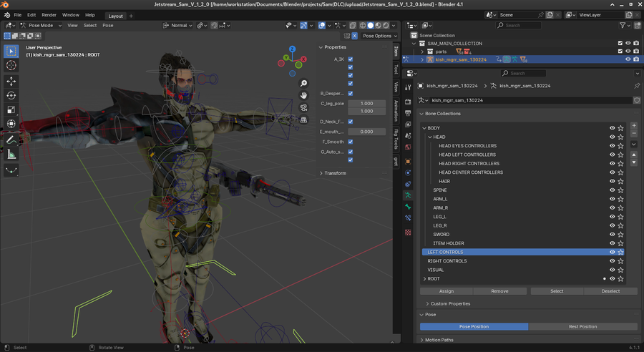This screenshot has height=352, width=644.
Task: Choose the Move tool
Action: click(11, 81)
